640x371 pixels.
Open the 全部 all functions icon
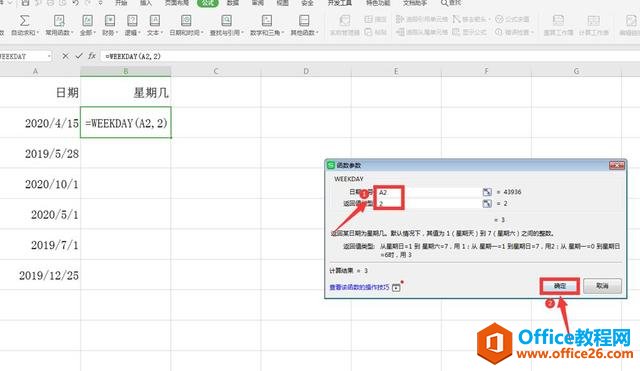[x=87, y=20]
